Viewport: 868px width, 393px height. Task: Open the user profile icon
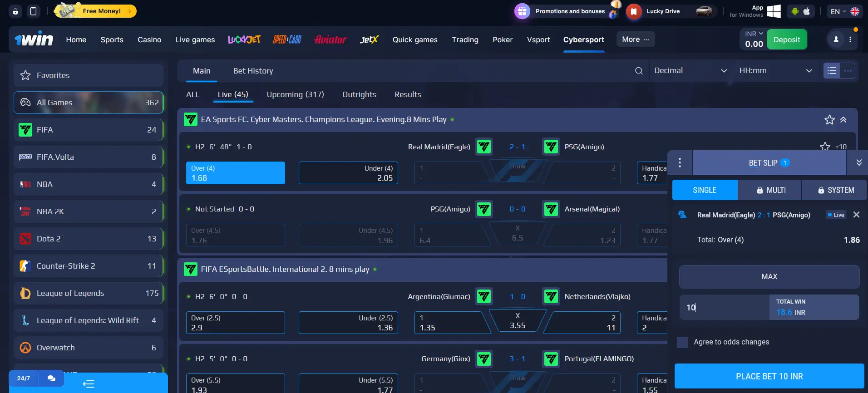836,39
